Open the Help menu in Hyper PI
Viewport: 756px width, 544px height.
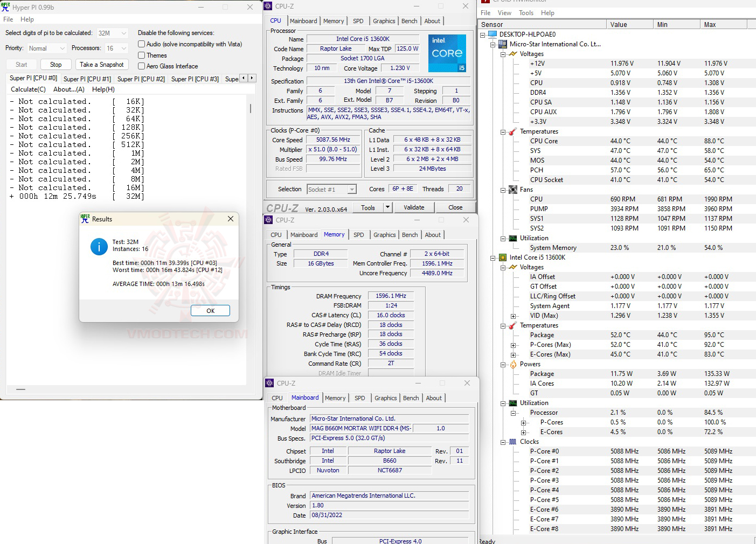[27, 19]
